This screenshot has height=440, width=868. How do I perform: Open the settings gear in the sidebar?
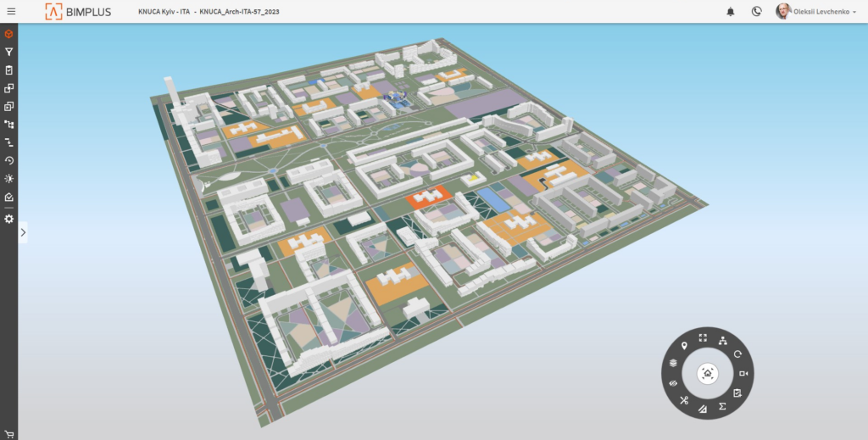tap(8, 220)
